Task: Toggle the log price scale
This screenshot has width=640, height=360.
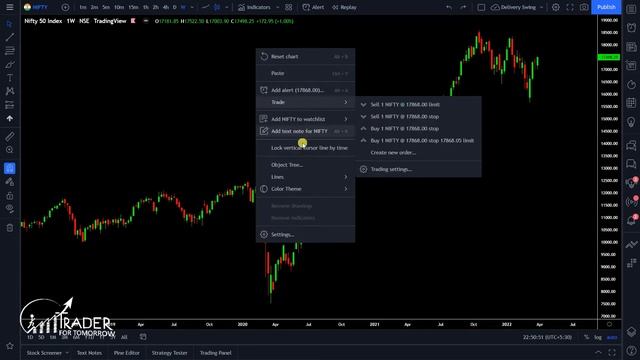Action: tap(598, 337)
